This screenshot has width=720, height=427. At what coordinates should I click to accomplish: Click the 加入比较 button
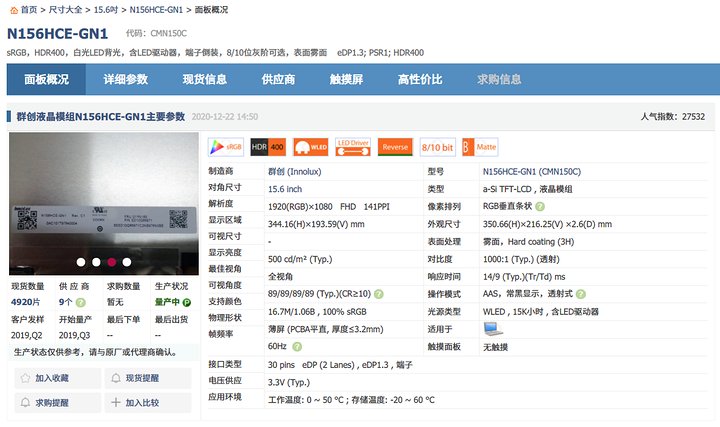(138, 403)
